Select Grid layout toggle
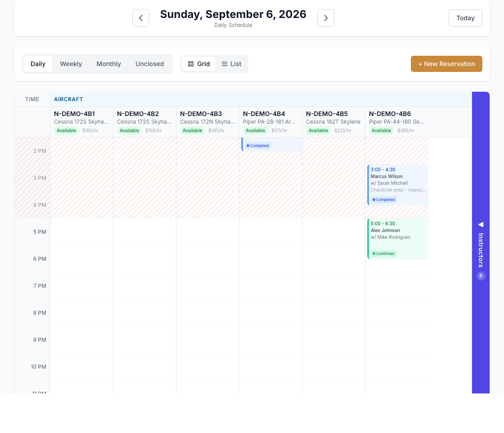 (198, 64)
